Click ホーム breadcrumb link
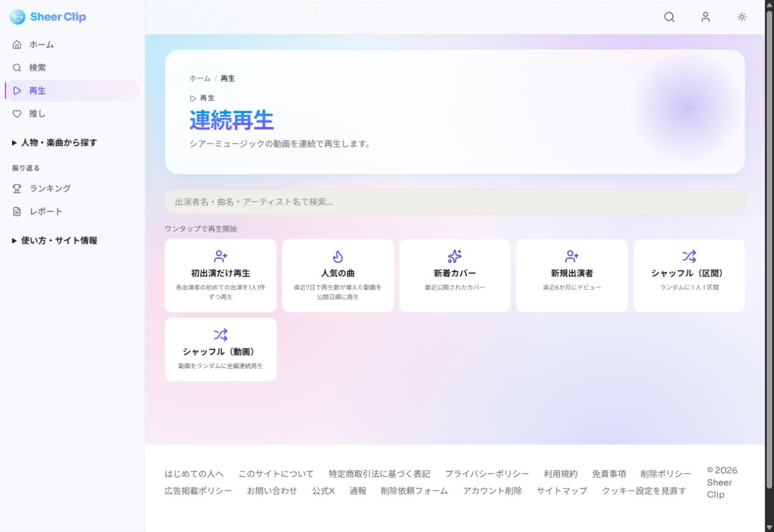774x532 pixels. [200, 78]
